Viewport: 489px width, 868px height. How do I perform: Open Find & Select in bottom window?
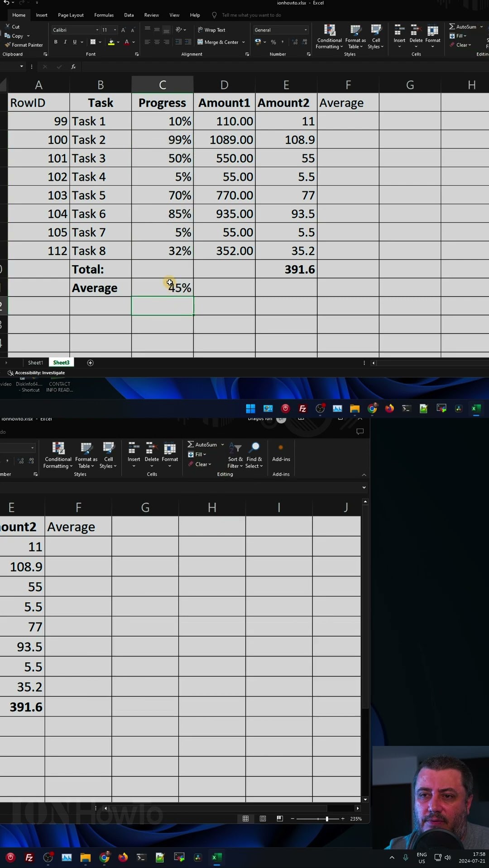coord(254,455)
